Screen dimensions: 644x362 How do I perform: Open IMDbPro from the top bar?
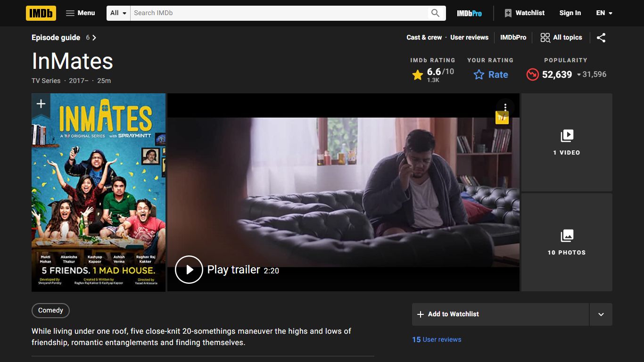coord(469,13)
